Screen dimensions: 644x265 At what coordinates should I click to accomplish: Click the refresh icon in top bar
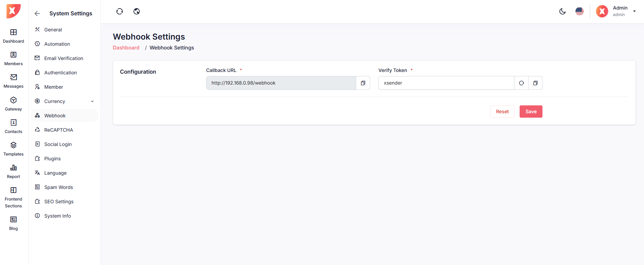pyautogui.click(x=120, y=12)
